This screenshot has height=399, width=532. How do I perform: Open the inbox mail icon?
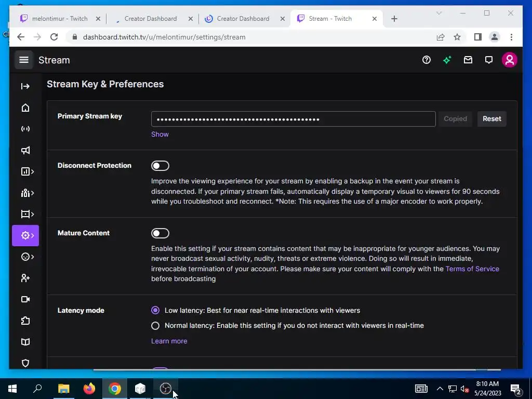[x=468, y=60]
